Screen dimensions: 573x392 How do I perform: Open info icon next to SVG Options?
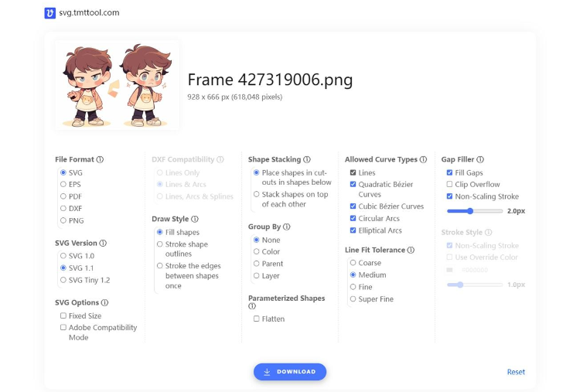click(105, 303)
